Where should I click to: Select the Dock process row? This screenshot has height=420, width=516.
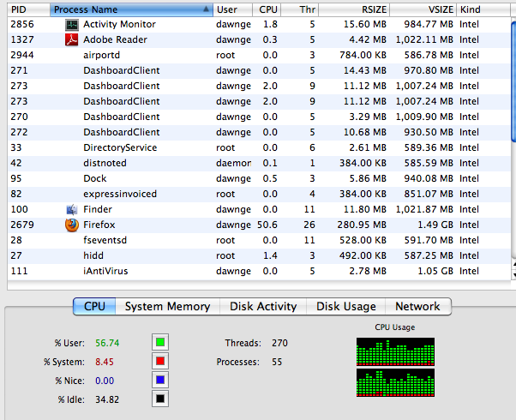(x=259, y=179)
